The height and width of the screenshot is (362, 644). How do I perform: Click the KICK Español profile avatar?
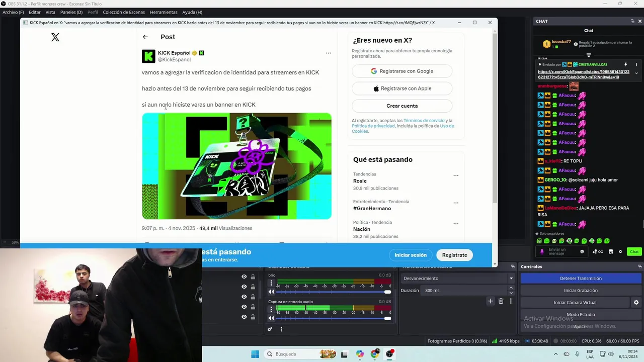point(148,56)
